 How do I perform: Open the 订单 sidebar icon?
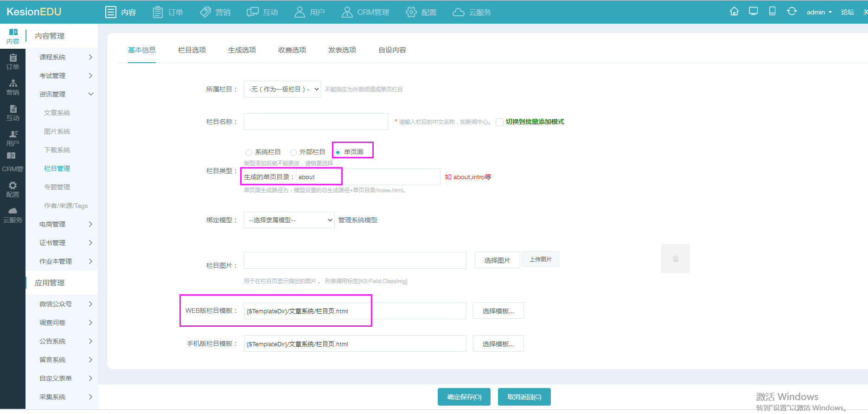point(13,62)
